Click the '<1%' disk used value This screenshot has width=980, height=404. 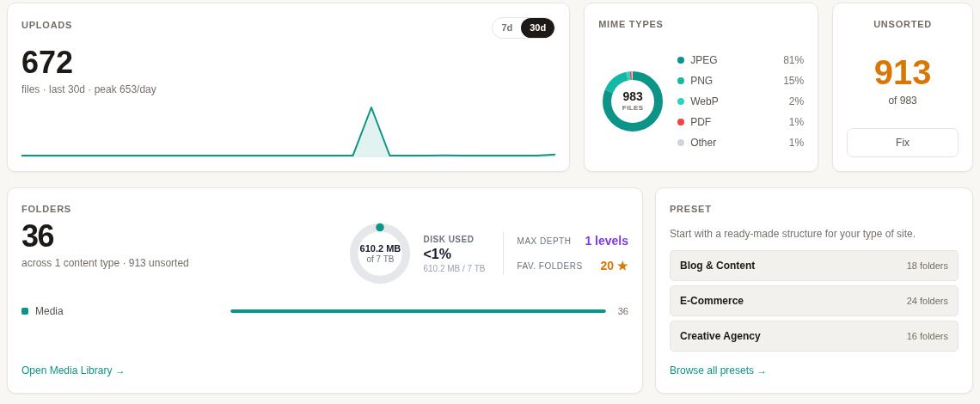click(437, 254)
